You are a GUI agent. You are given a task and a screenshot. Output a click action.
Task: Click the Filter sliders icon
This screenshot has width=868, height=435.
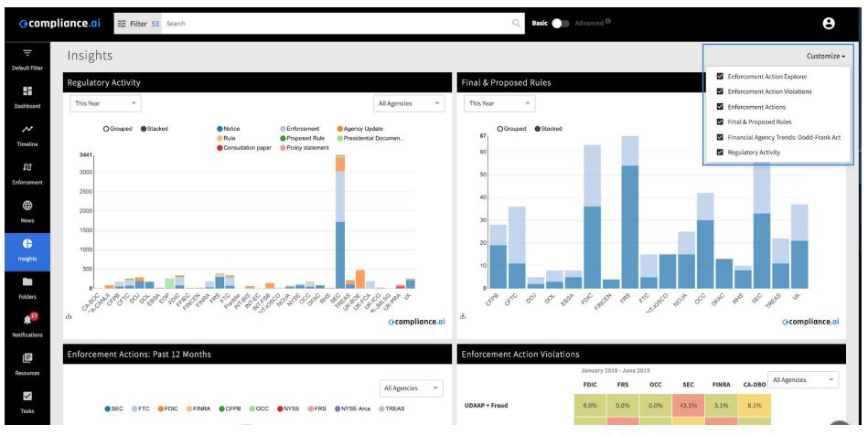(x=122, y=24)
